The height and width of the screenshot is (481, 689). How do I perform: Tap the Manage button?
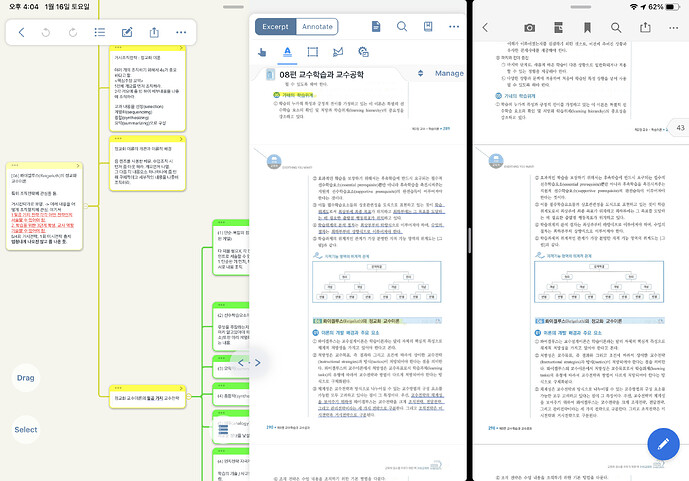coord(449,73)
